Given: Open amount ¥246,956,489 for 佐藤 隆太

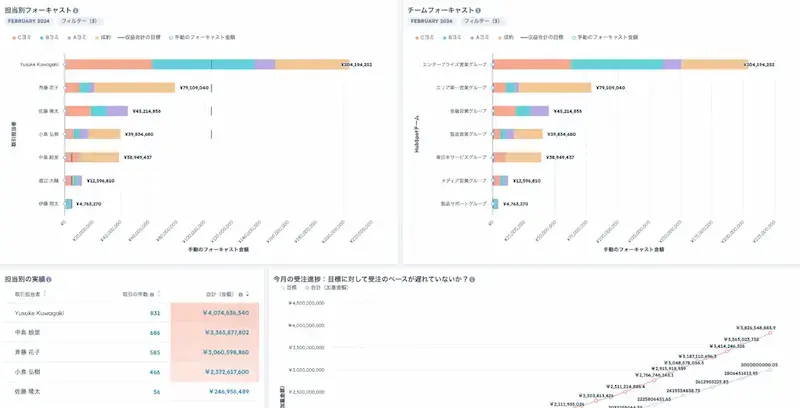Looking at the screenshot, I should [229, 392].
